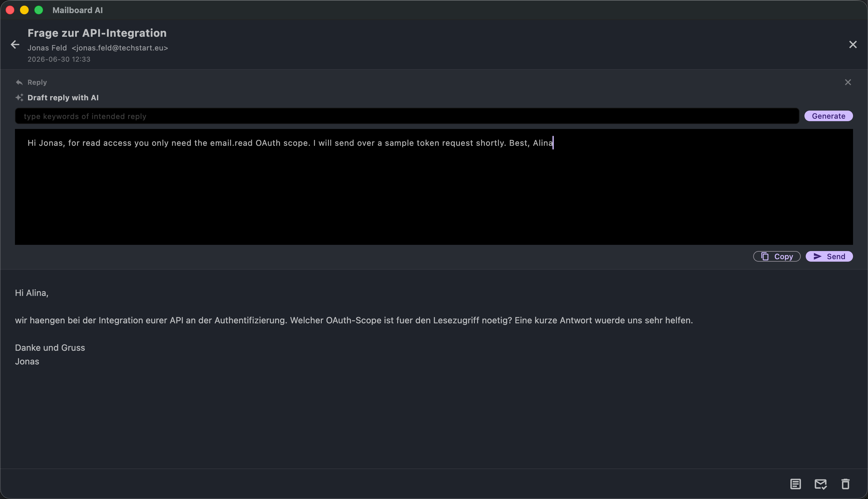868x499 pixels.
Task: Click inside the reply draft text area
Action: (433, 187)
